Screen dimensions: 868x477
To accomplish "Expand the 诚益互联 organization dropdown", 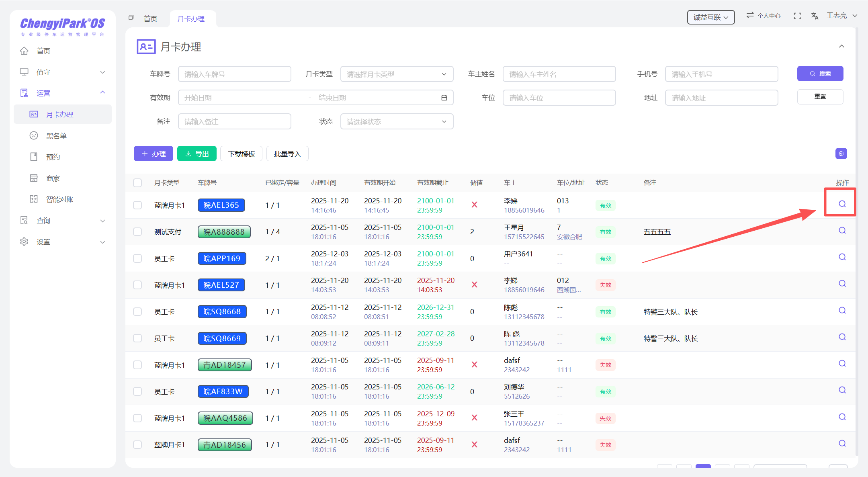I will pos(710,17).
